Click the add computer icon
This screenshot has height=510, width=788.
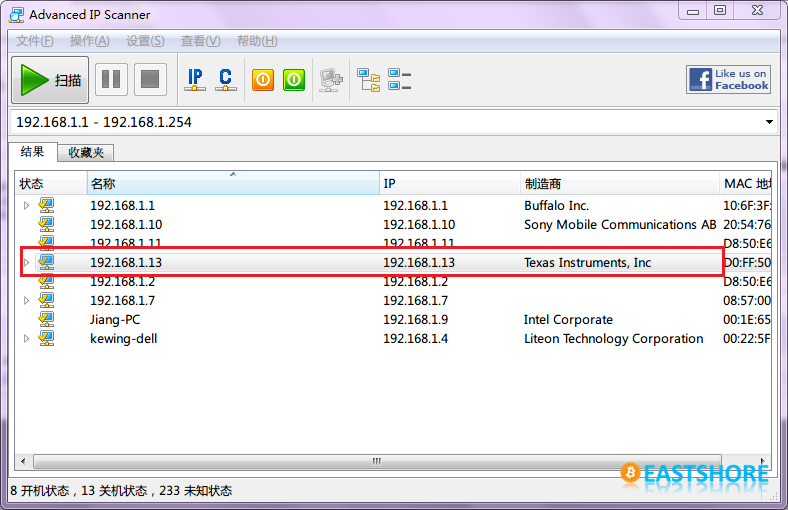point(331,80)
